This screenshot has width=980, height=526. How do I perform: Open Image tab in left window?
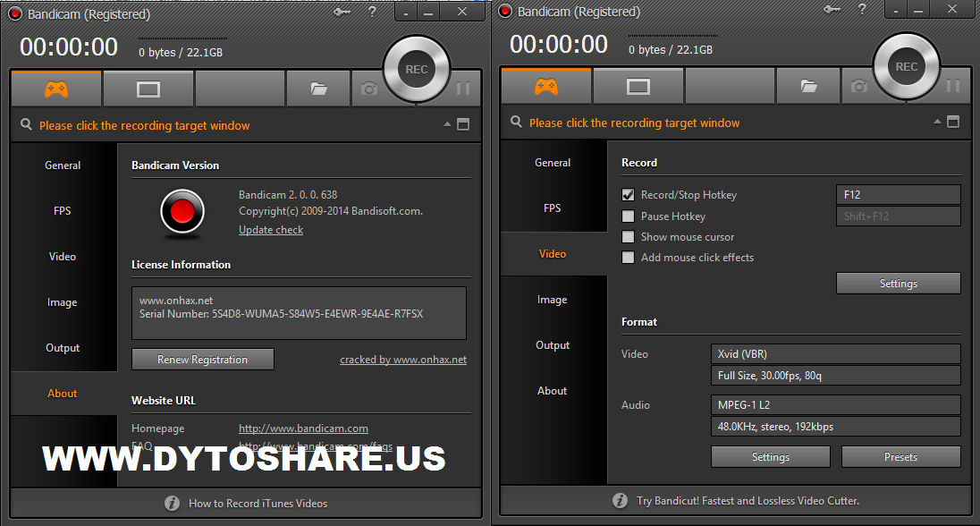[63, 302]
